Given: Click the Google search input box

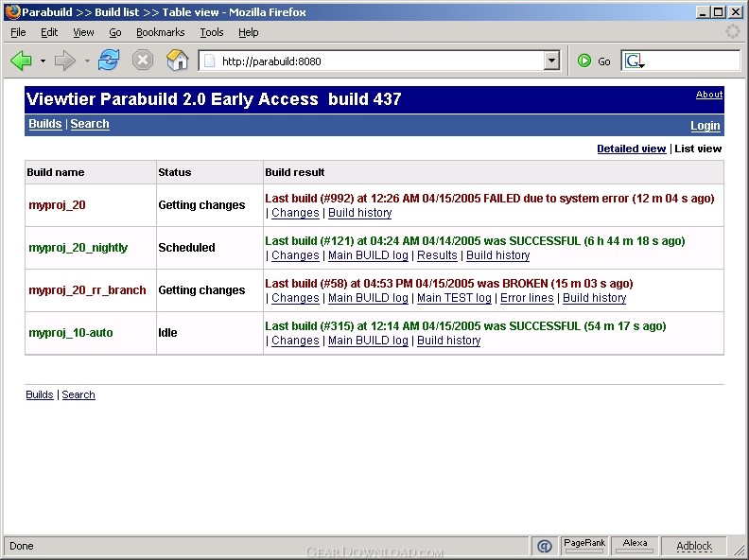Looking at the screenshot, I should 693,61.
